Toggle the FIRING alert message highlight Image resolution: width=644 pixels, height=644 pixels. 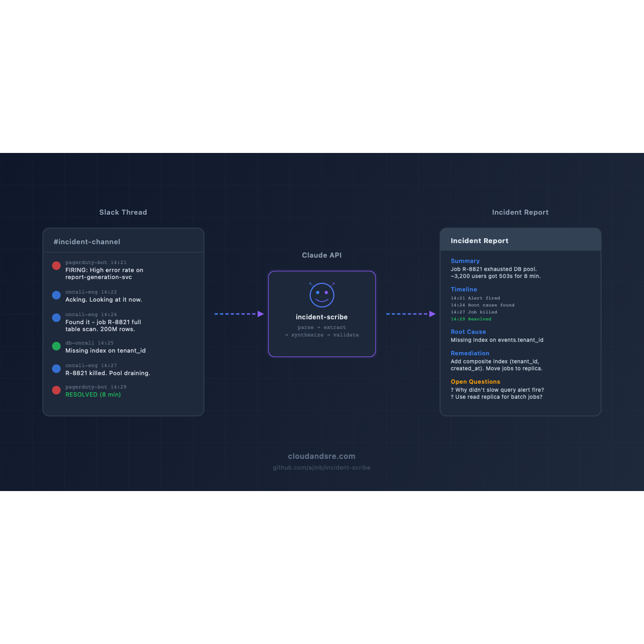point(104,270)
